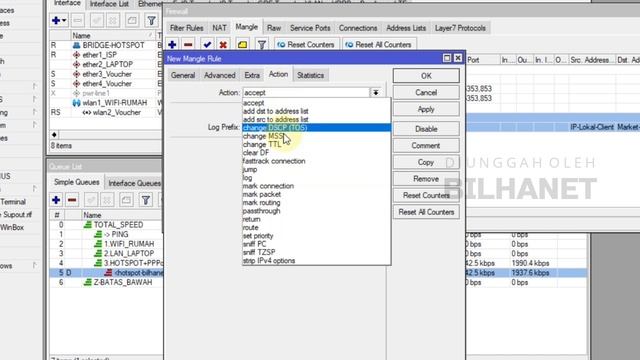
Task: Switch to Advanced tab in Mangle Rule
Action: point(220,76)
